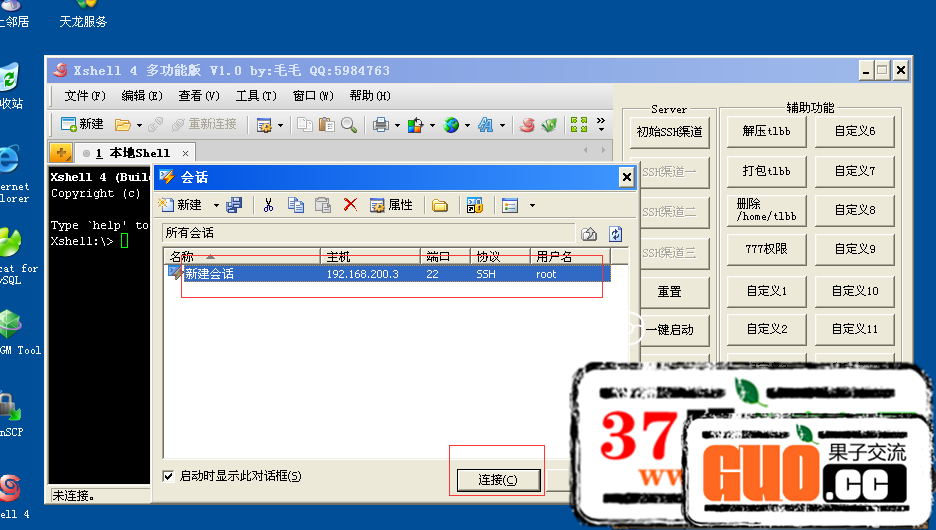Click the up-folder icon beside 所有会话

tap(589, 233)
